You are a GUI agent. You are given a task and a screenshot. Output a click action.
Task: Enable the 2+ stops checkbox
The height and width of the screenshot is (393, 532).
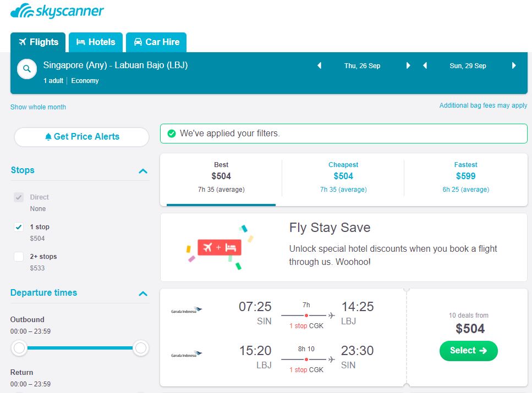click(19, 257)
